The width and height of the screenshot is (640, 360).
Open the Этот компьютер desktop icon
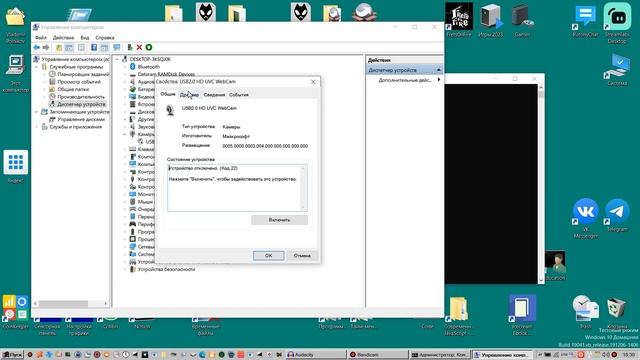coord(16,73)
